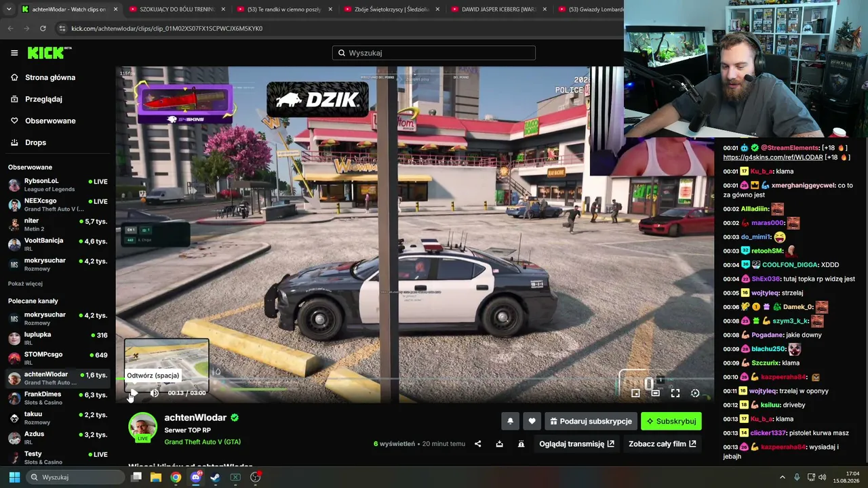Toggle theater mode on the video player
The height and width of the screenshot is (488, 868).
(x=655, y=393)
